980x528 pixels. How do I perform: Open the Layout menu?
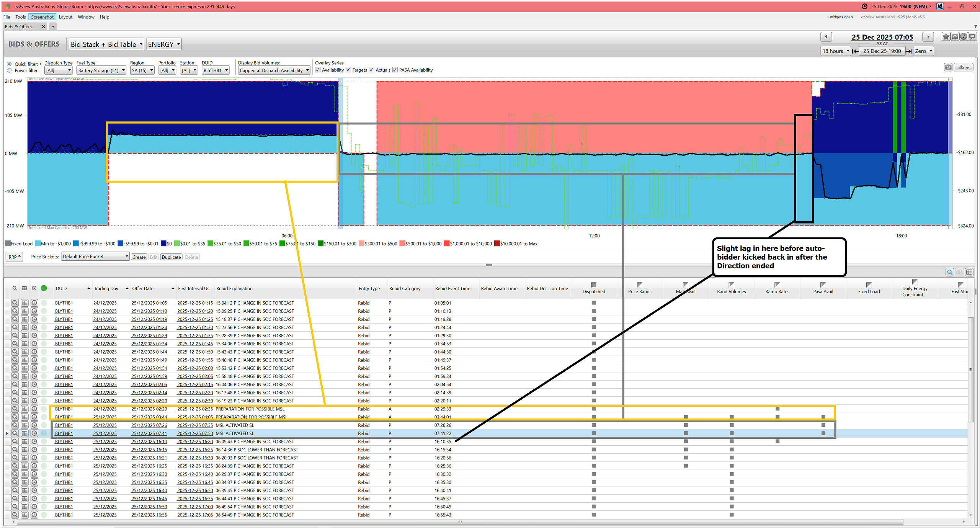click(x=65, y=17)
